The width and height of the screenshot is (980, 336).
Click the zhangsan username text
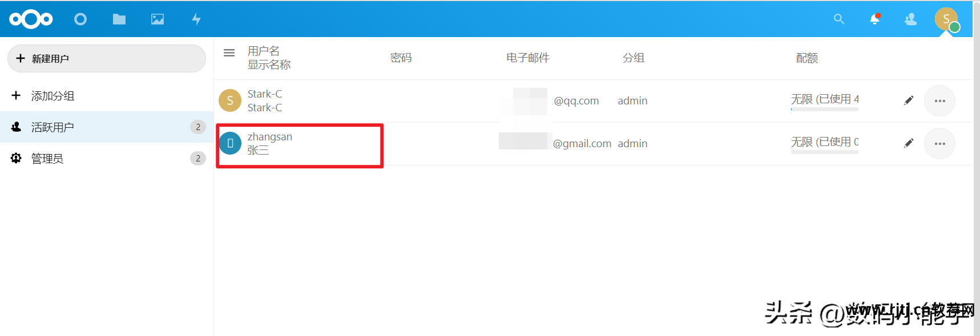point(270,137)
